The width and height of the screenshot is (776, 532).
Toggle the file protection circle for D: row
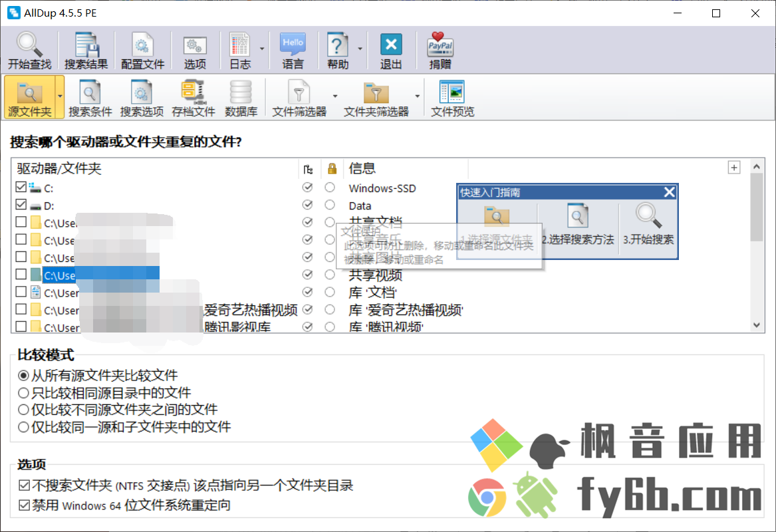click(x=330, y=204)
